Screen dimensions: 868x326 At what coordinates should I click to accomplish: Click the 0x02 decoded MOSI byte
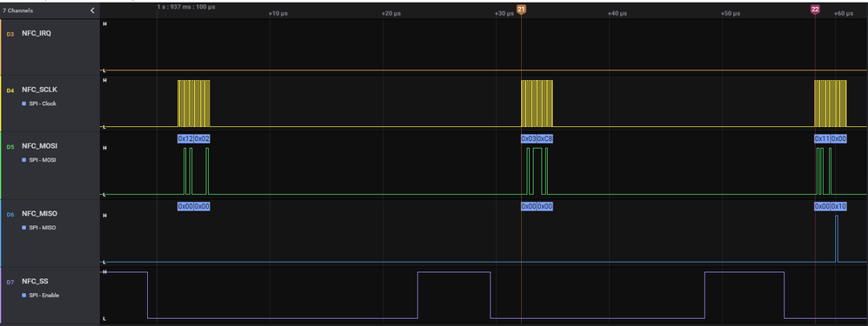202,138
